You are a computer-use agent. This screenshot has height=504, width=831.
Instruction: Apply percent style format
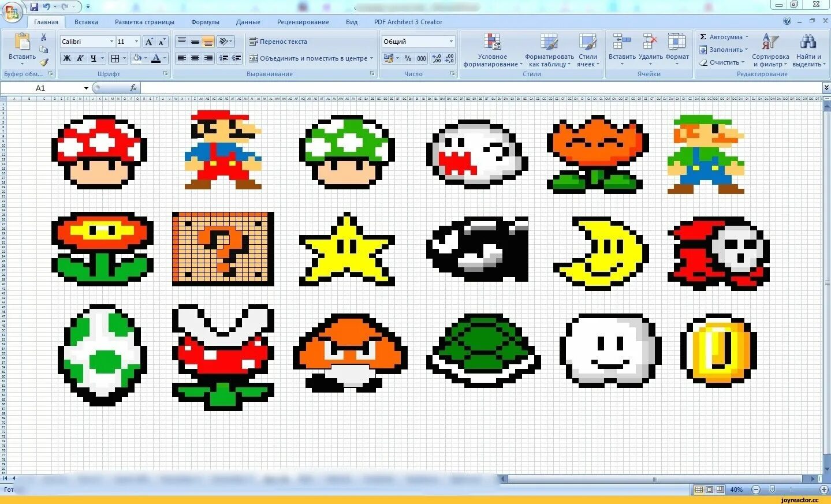(x=408, y=58)
